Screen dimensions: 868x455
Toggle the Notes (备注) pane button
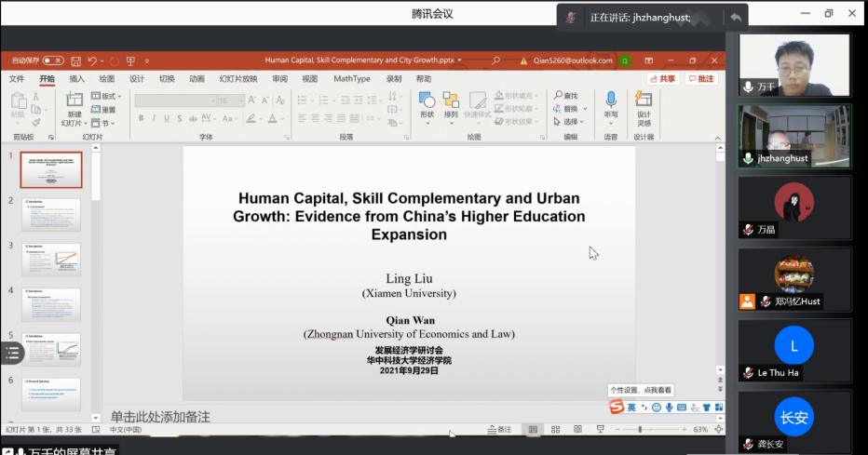coord(500,430)
